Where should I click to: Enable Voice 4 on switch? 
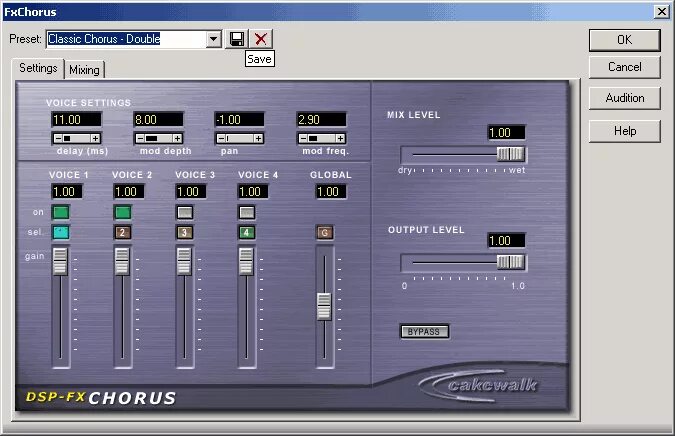coord(247,212)
